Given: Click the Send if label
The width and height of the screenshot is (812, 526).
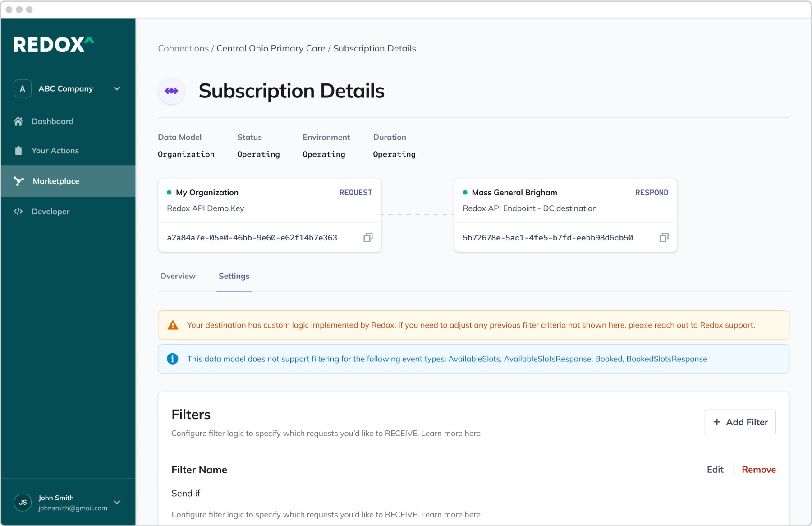Looking at the screenshot, I should click(x=186, y=494).
